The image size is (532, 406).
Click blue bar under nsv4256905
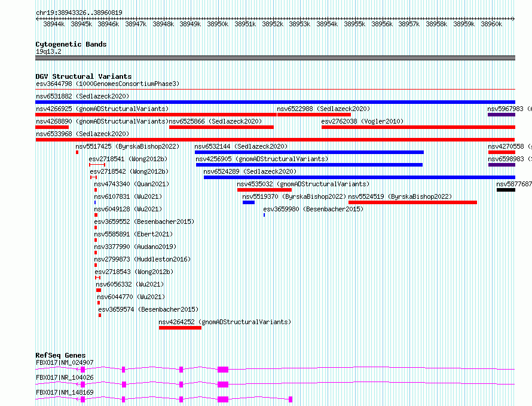coord(309,165)
